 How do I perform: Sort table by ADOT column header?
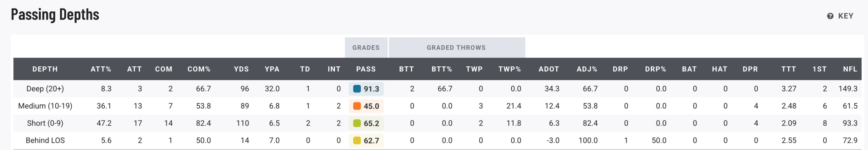(549, 69)
